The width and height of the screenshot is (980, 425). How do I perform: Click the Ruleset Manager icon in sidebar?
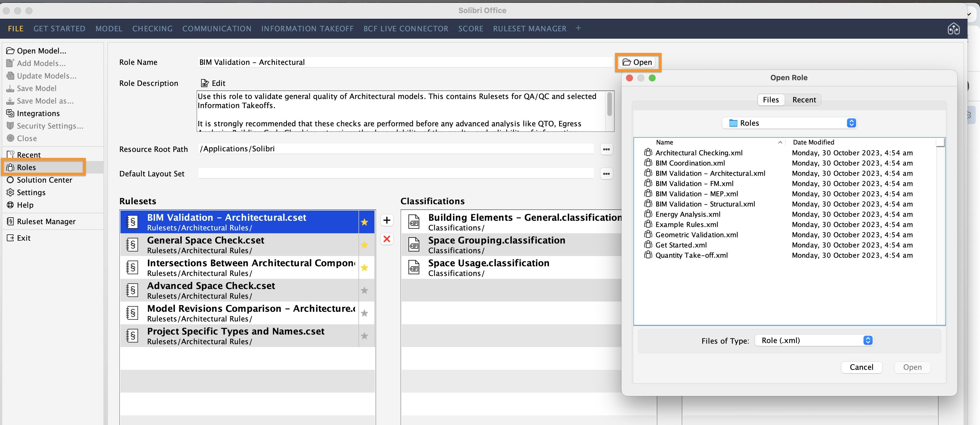[10, 221]
